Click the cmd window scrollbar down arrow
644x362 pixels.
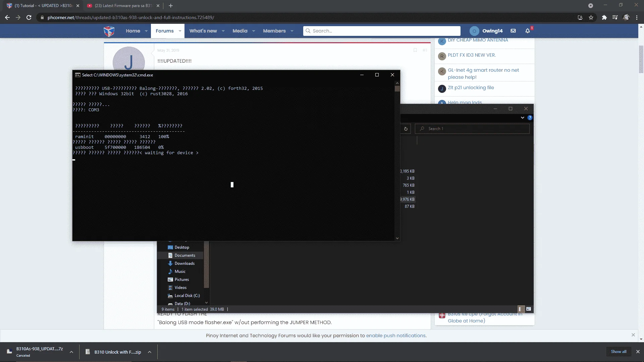[397, 238]
